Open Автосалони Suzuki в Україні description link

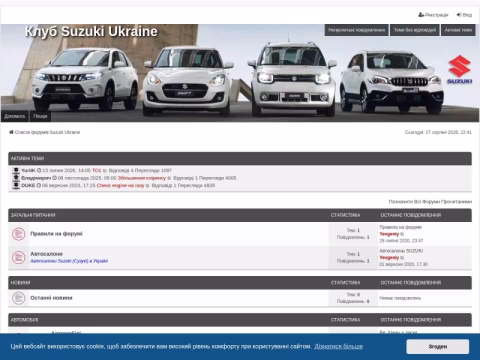click(69, 261)
